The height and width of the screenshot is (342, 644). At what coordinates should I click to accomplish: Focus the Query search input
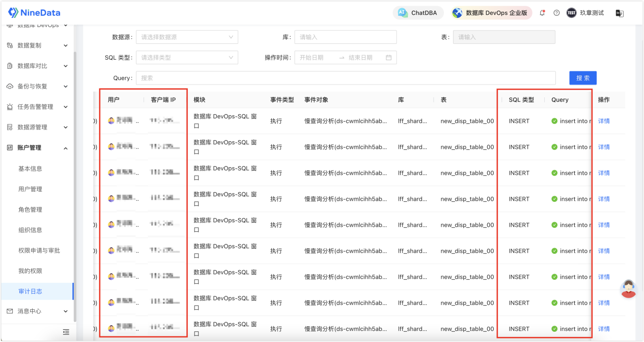click(346, 78)
